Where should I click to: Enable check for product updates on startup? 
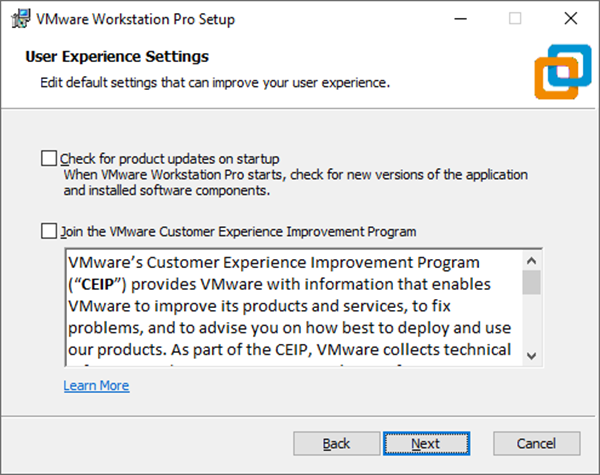(49, 158)
